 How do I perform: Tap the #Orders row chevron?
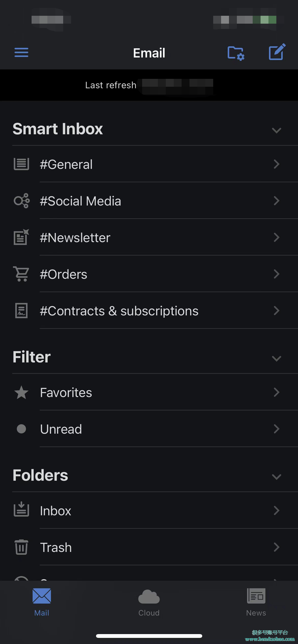pos(277,274)
